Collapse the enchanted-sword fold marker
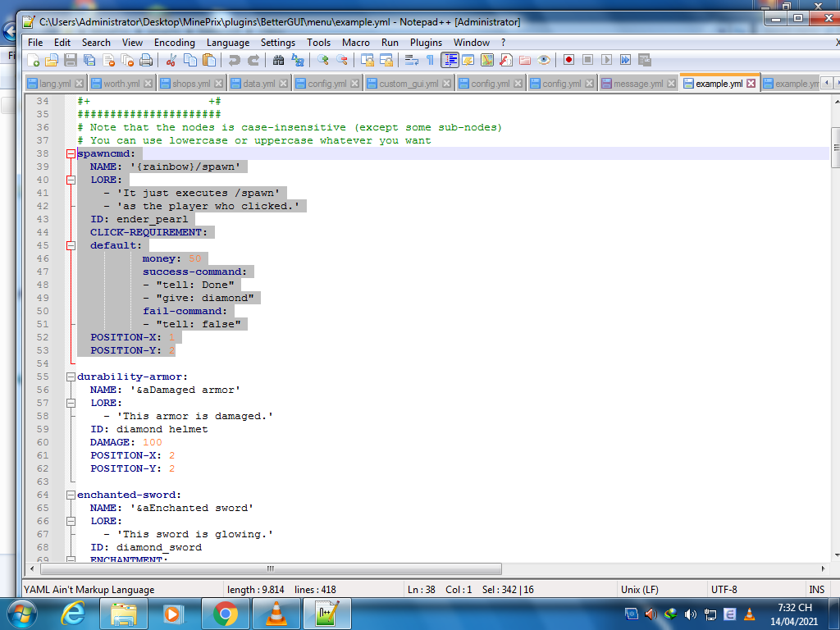Screen dimensions: 840x630 pyautogui.click(x=71, y=495)
